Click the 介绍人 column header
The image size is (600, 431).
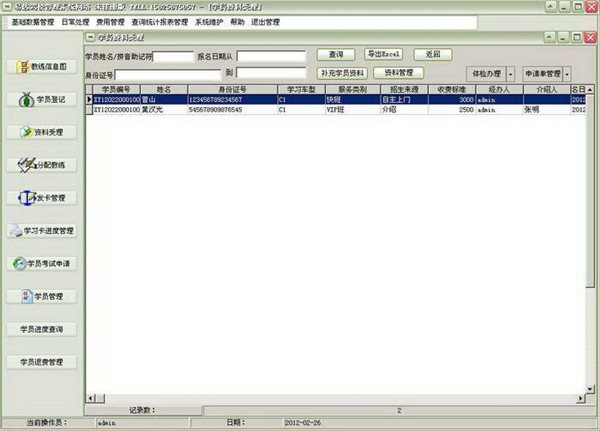point(547,90)
